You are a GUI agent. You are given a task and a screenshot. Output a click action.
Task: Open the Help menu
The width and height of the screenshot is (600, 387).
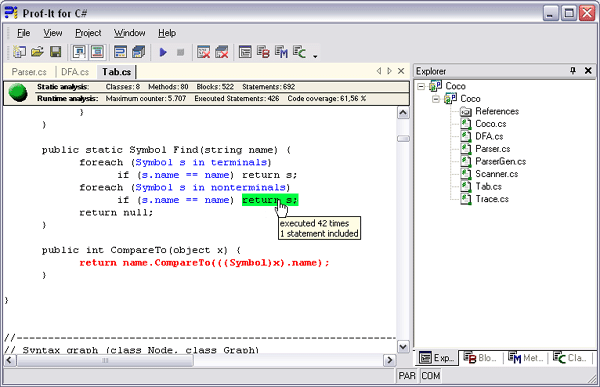(167, 33)
